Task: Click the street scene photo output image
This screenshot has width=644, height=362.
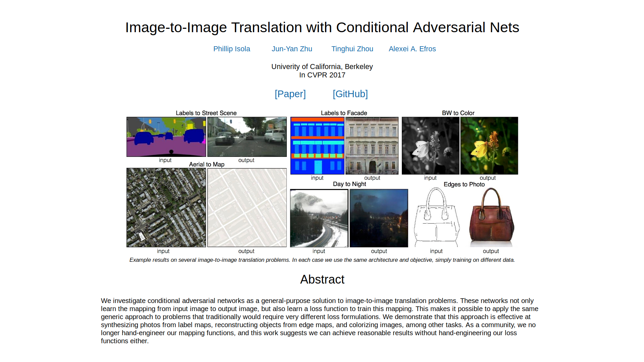Action: [247, 137]
